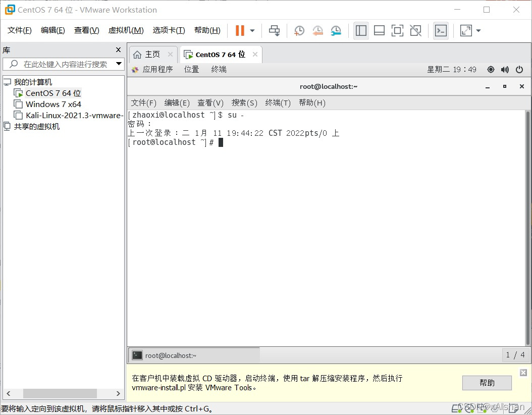The height and width of the screenshot is (415, 532).
Task: Enter full screen mode icon
Action: click(x=397, y=30)
